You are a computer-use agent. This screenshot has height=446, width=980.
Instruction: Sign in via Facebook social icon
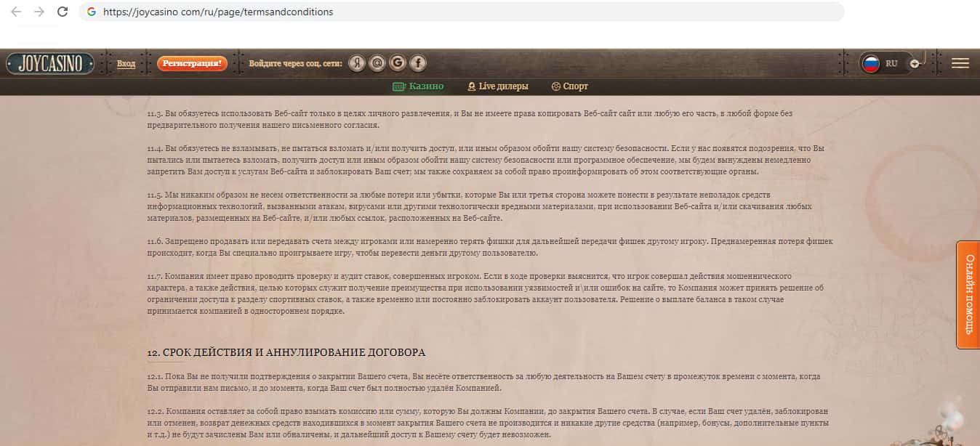tap(418, 63)
